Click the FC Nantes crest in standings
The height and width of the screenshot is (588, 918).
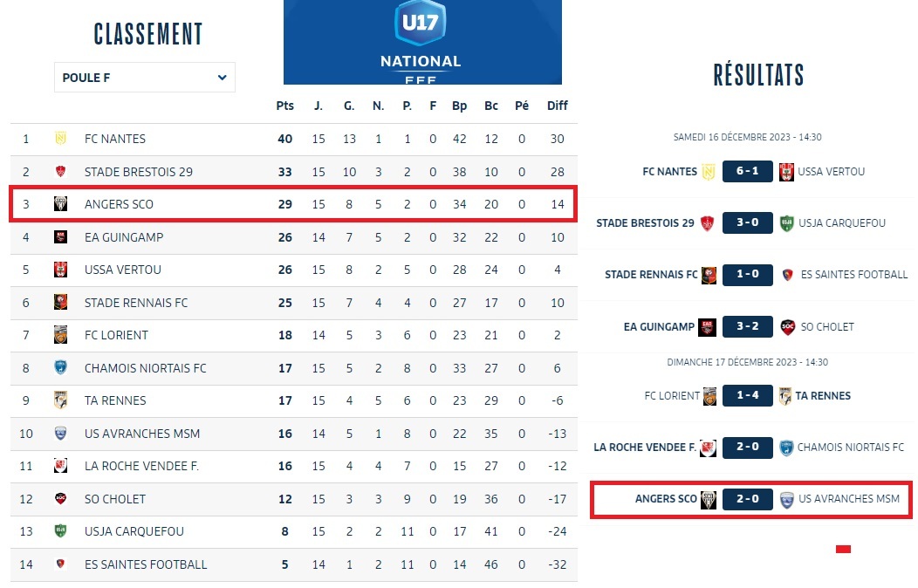tap(61, 139)
